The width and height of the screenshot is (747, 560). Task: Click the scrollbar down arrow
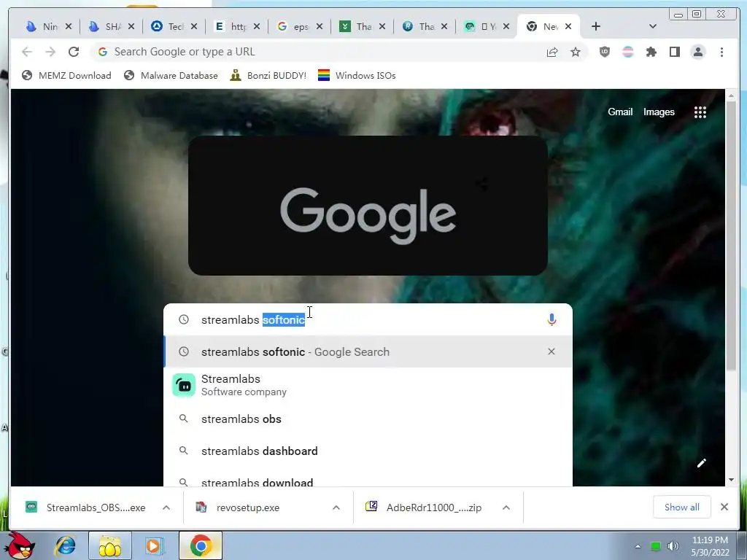point(731,480)
